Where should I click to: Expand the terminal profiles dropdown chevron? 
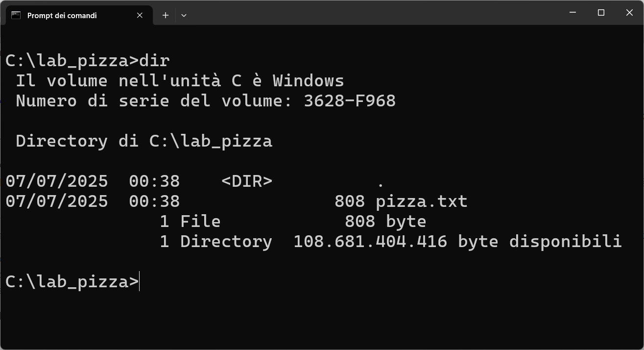(x=184, y=15)
